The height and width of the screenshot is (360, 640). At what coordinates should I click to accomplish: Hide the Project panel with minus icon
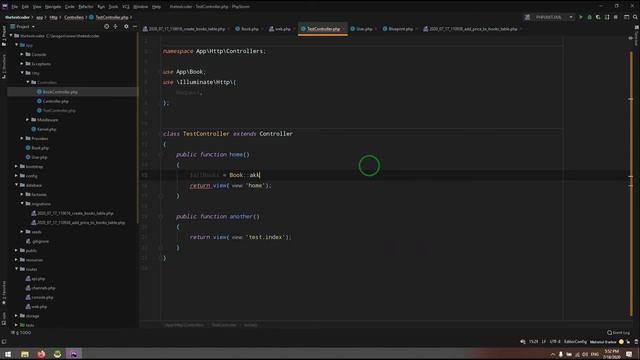pos(135,27)
